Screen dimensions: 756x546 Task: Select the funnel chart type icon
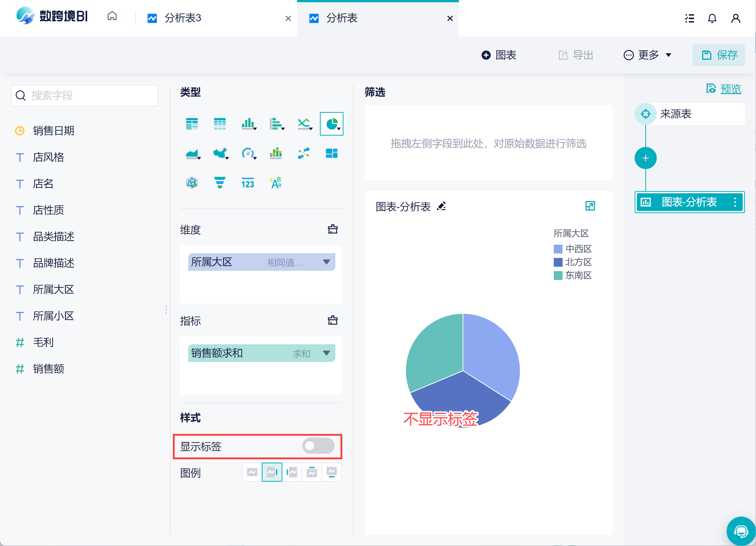pos(220,183)
